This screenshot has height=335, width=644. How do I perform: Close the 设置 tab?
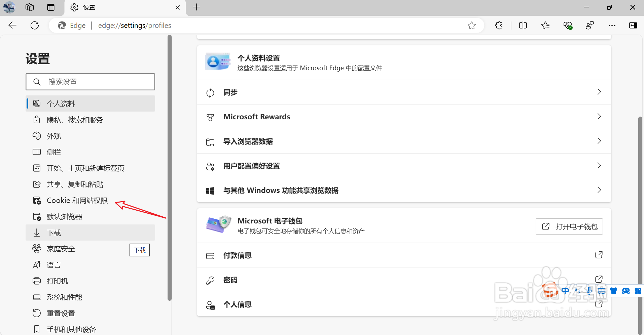pos(178,7)
